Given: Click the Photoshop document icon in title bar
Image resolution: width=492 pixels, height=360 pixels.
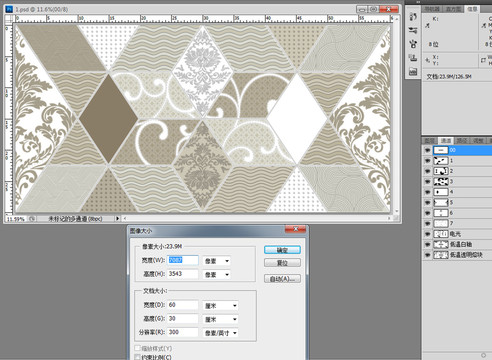Looking at the screenshot, I should (9, 9).
